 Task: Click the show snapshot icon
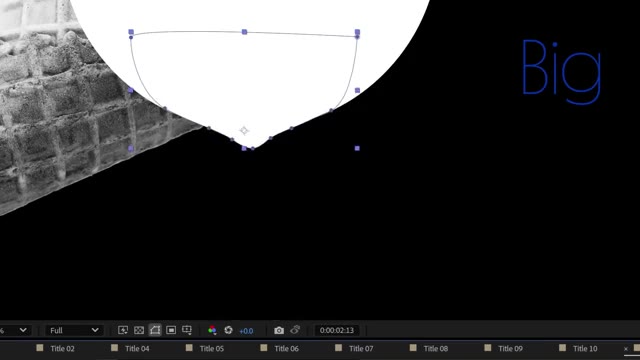[295, 330]
